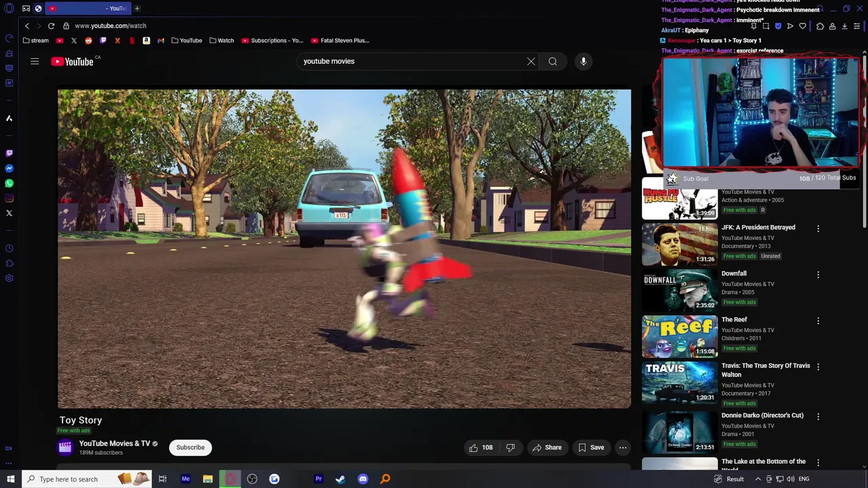The image size is (868, 488).
Task: Open the Gmail bookmark icon
Action: coord(161,41)
